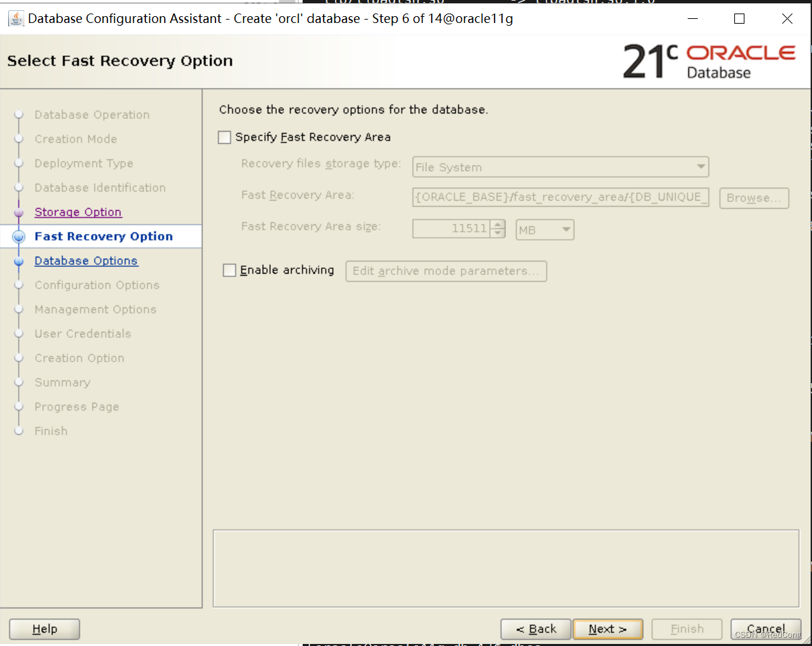Enable archiving checkbox

tap(230, 270)
